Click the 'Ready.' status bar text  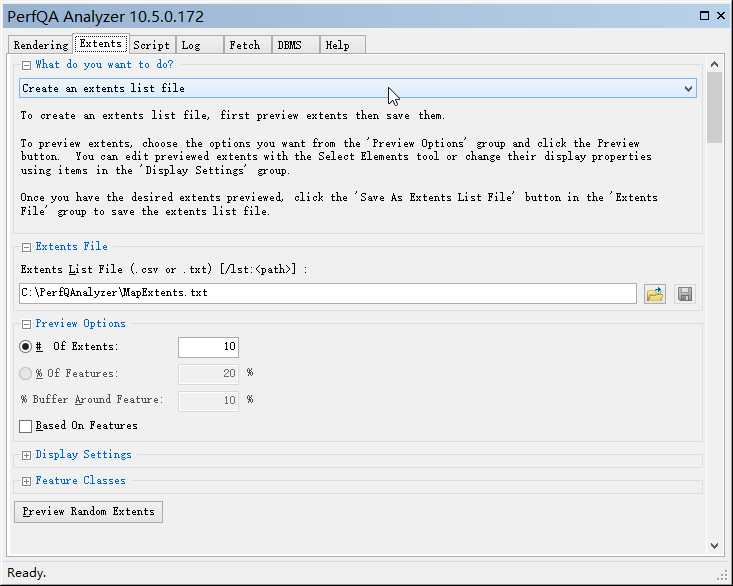point(27,573)
